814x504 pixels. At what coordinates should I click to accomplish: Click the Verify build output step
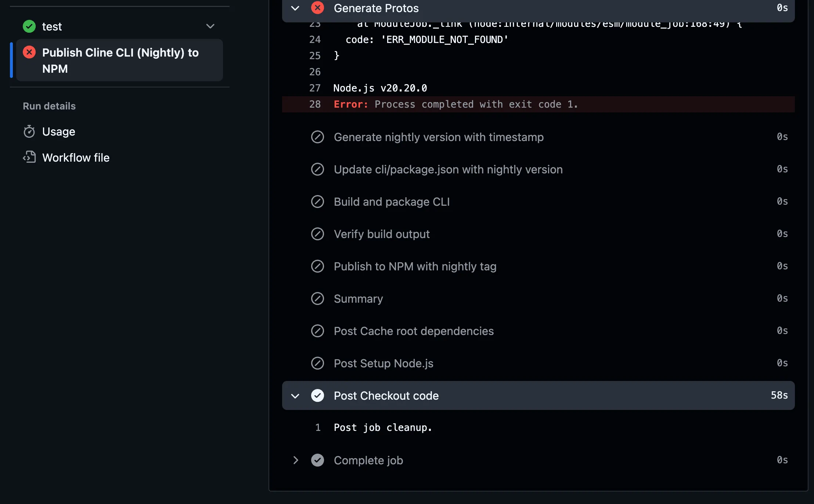[381, 234]
